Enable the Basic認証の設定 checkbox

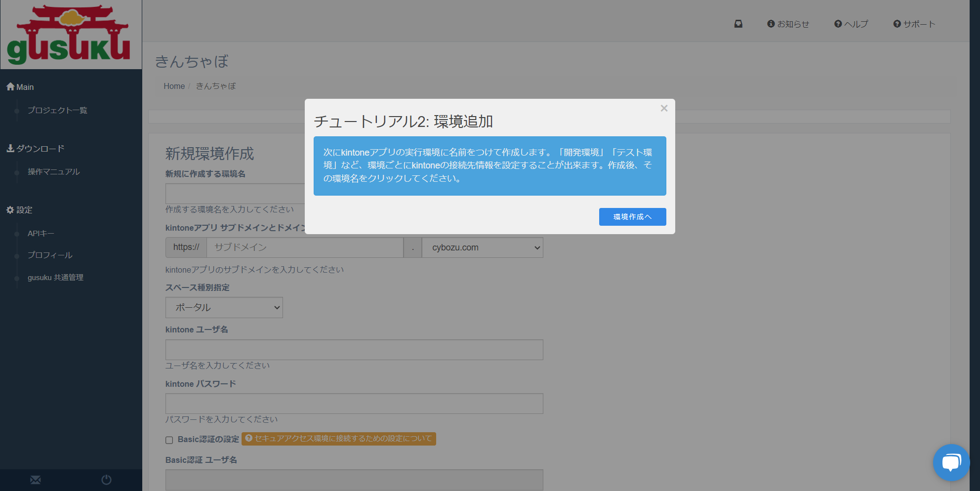169,440
